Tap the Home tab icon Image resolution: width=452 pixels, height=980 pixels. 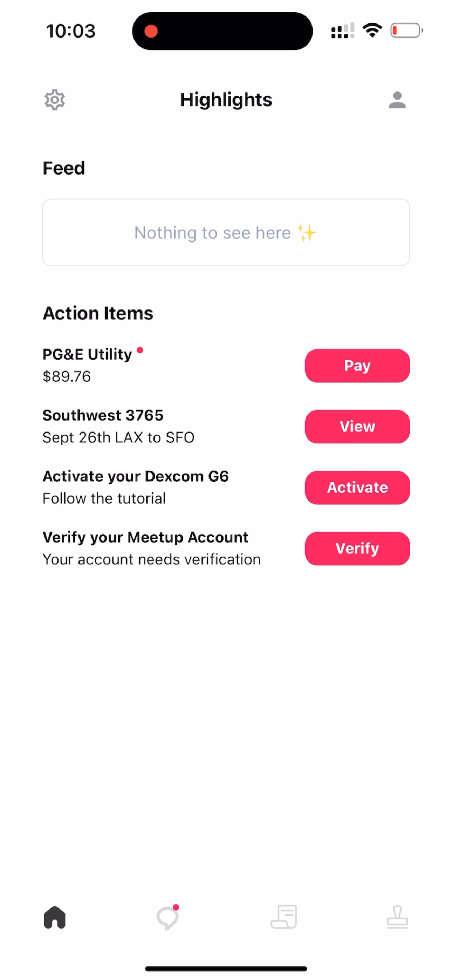(x=55, y=917)
